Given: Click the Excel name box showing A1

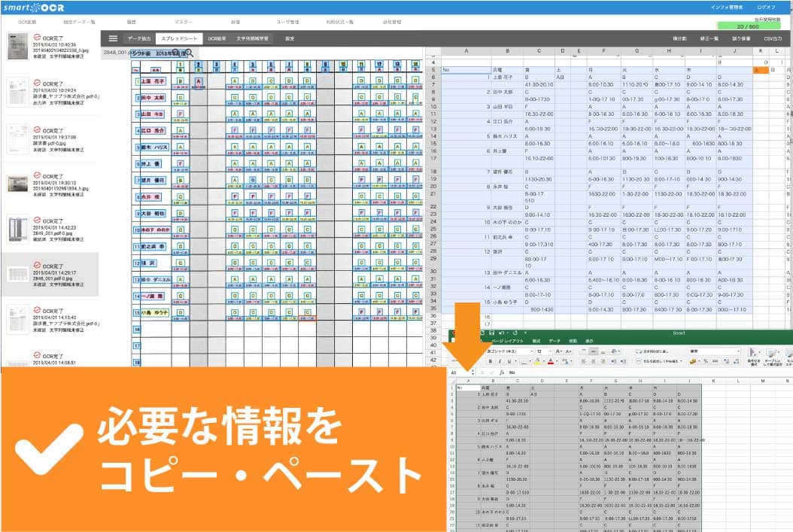Looking at the screenshot, I should (x=462, y=372).
